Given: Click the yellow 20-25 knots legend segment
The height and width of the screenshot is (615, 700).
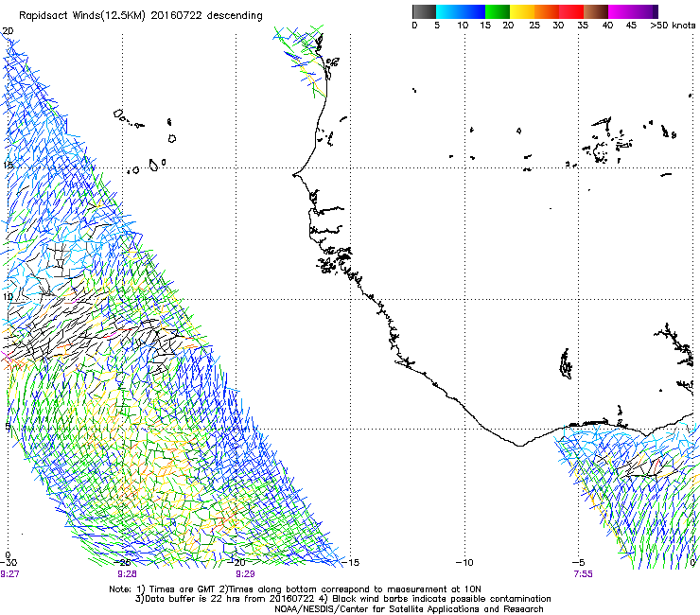Looking at the screenshot, I should click(x=522, y=11).
